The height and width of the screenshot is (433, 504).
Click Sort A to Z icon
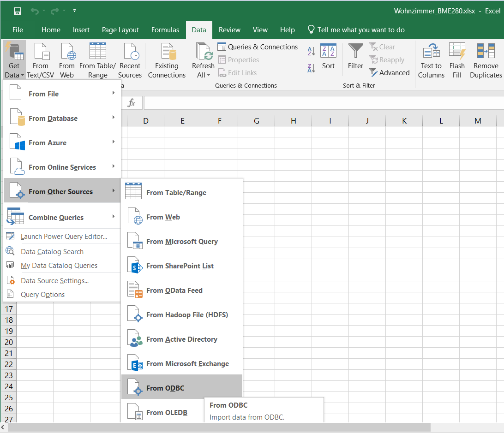coord(311,51)
